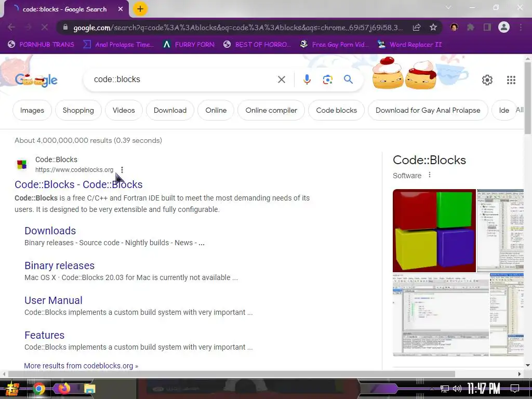Open the colored cubes logo image

434,231
